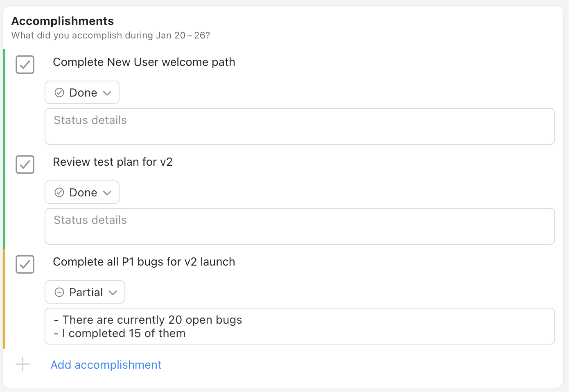Image resolution: width=569 pixels, height=392 pixels.
Task: Select the title Complete all P1 bugs for v2 launch
Action: (x=144, y=262)
